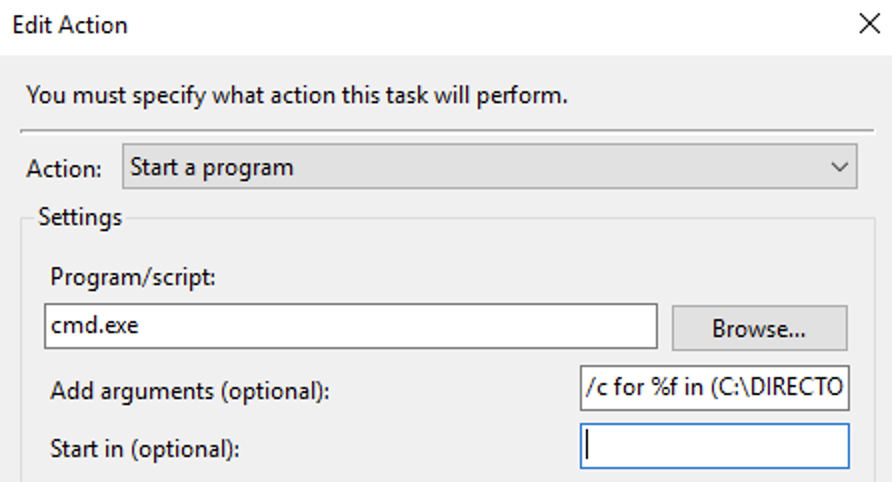Screen dimensions: 892x482
Task: Close the Edit Action dialog
Action: (869, 25)
